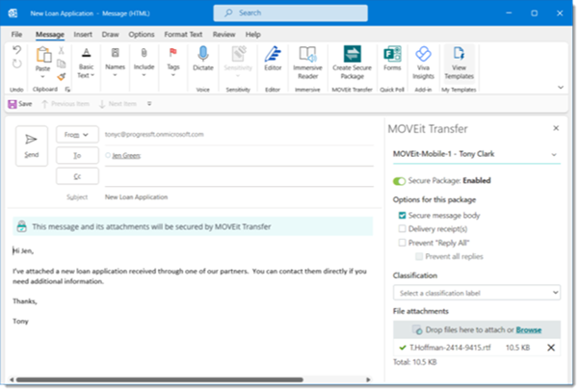The height and width of the screenshot is (392, 580).
Task: Switch to the Draw tab
Action: (110, 35)
